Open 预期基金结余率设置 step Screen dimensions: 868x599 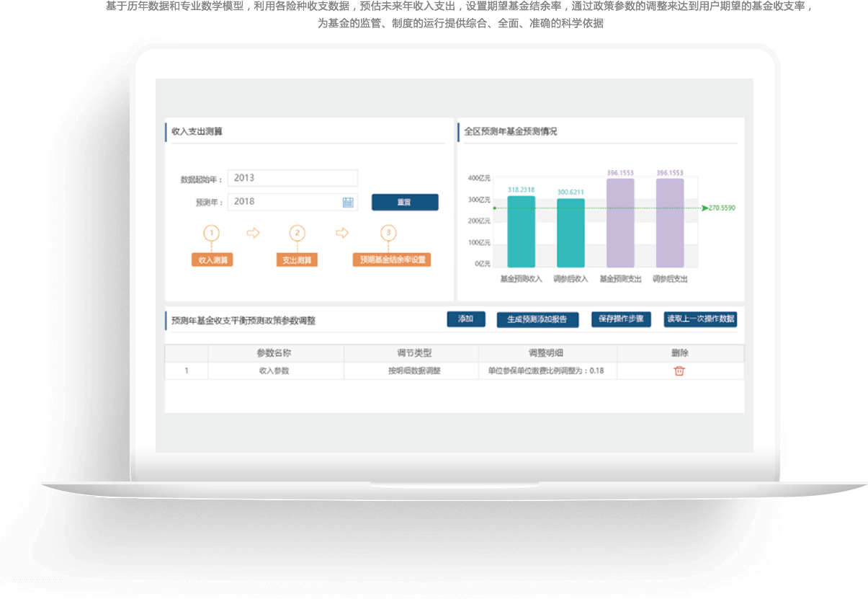point(392,259)
